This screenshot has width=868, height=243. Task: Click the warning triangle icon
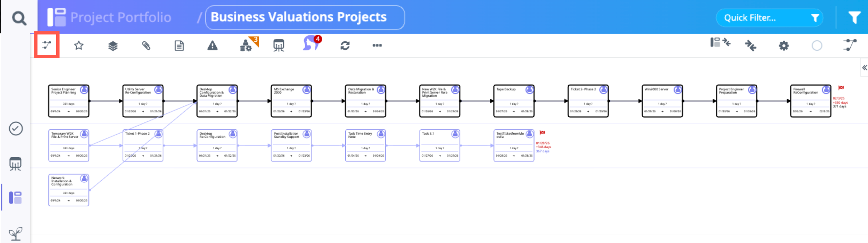point(212,45)
